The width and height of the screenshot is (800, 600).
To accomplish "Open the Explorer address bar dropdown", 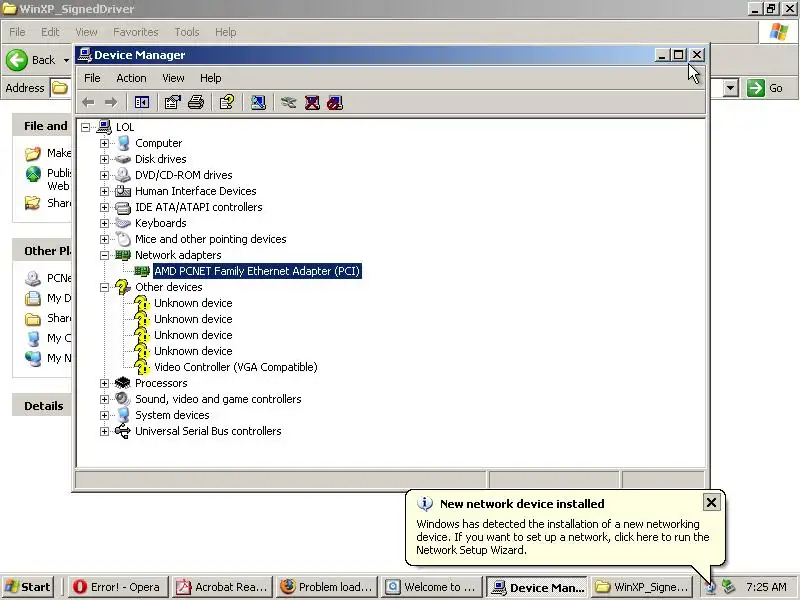I will pos(731,88).
